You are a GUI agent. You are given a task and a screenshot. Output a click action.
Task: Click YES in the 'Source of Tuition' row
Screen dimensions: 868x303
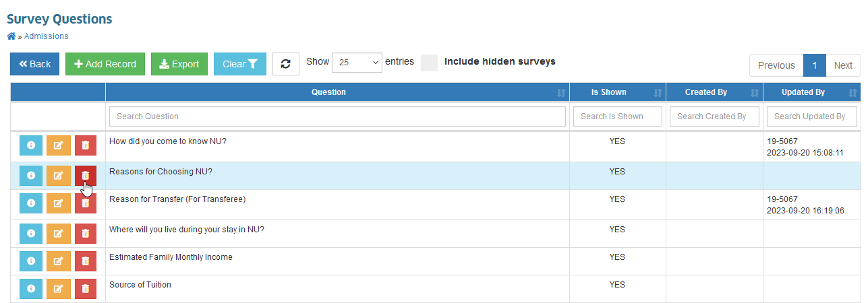click(617, 285)
